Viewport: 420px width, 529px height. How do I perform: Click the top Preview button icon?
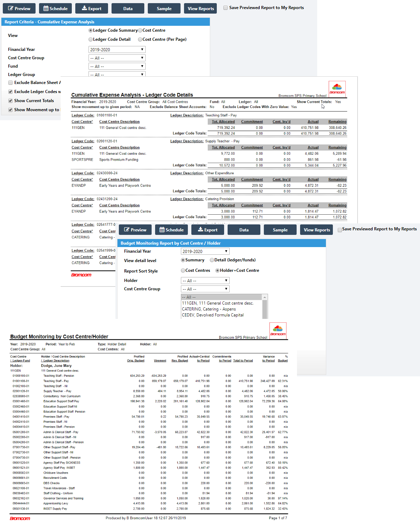click(x=11, y=8)
